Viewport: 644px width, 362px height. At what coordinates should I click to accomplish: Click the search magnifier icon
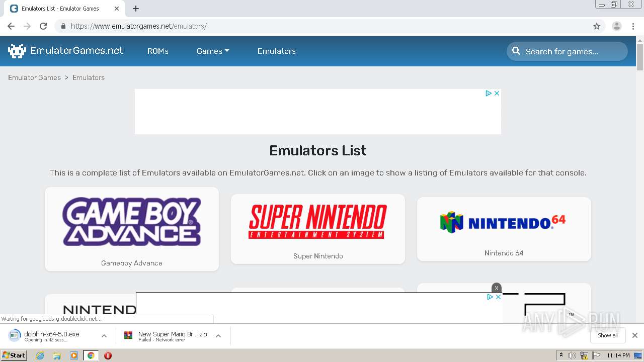pos(516,51)
